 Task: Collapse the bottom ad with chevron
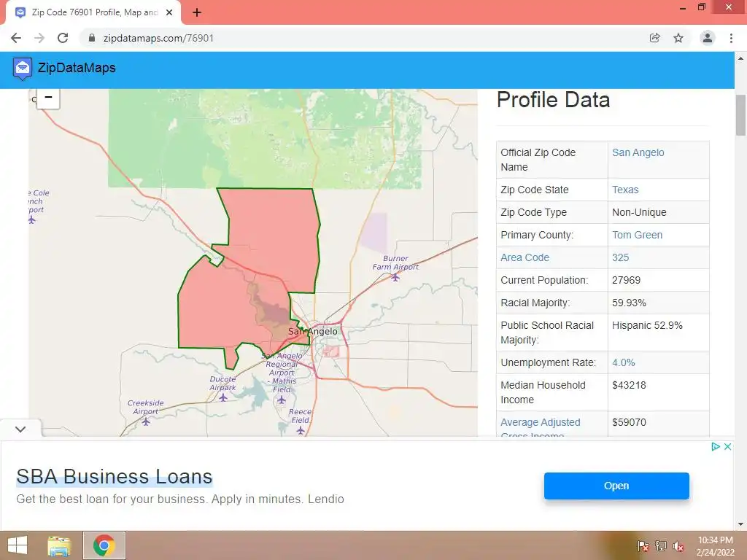[20, 429]
